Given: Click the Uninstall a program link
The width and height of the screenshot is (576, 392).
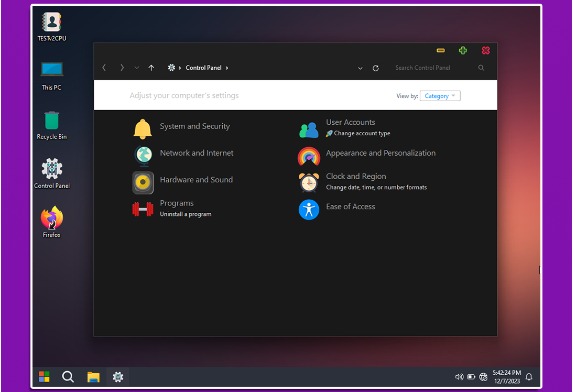Looking at the screenshot, I should click(x=186, y=214).
